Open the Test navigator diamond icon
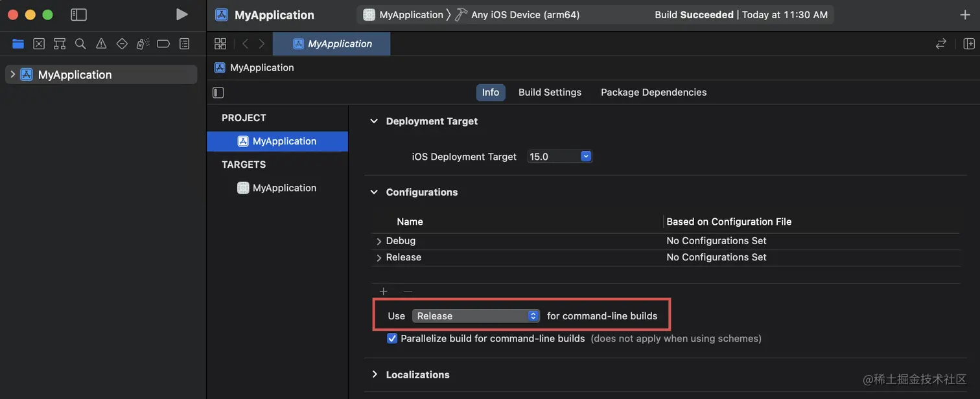The width and height of the screenshot is (980, 399). coord(122,43)
